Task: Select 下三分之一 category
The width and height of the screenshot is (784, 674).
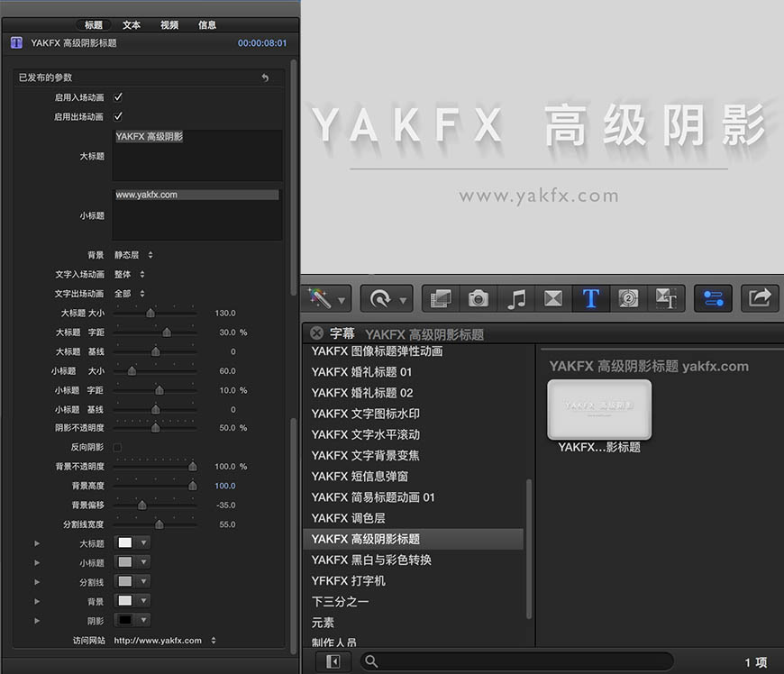Action: [414, 602]
